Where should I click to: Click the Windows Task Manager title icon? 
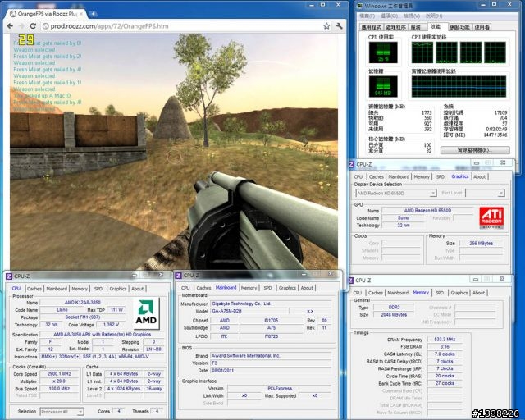(360, 6)
